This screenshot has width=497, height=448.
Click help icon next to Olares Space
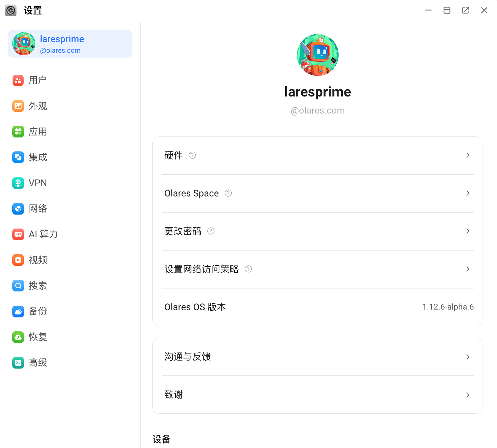tap(228, 193)
